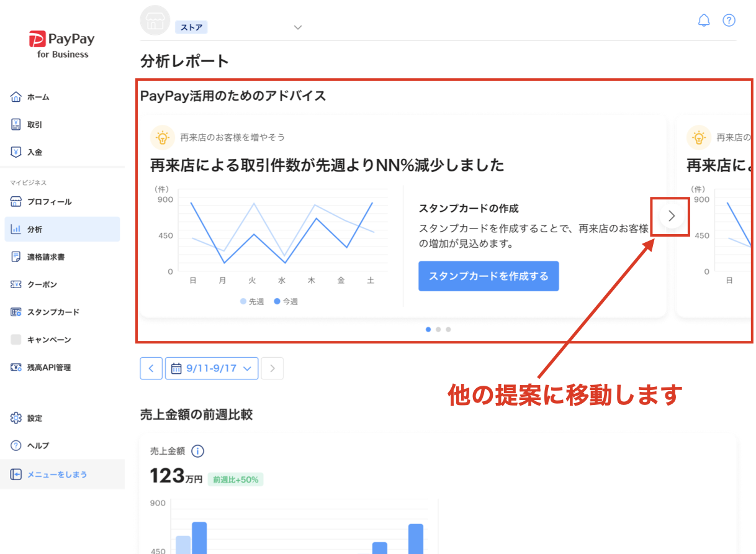Click the info icon next to 売上金額

[197, 452]
